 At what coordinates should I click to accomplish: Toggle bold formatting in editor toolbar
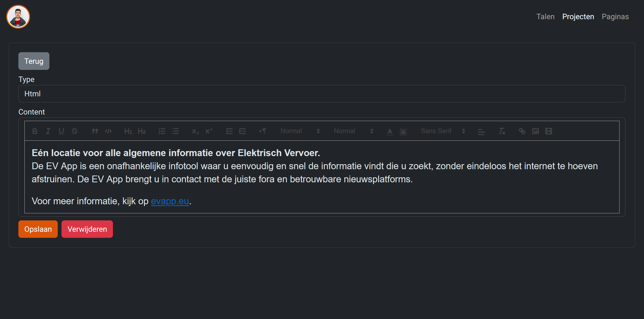(35, 131)
